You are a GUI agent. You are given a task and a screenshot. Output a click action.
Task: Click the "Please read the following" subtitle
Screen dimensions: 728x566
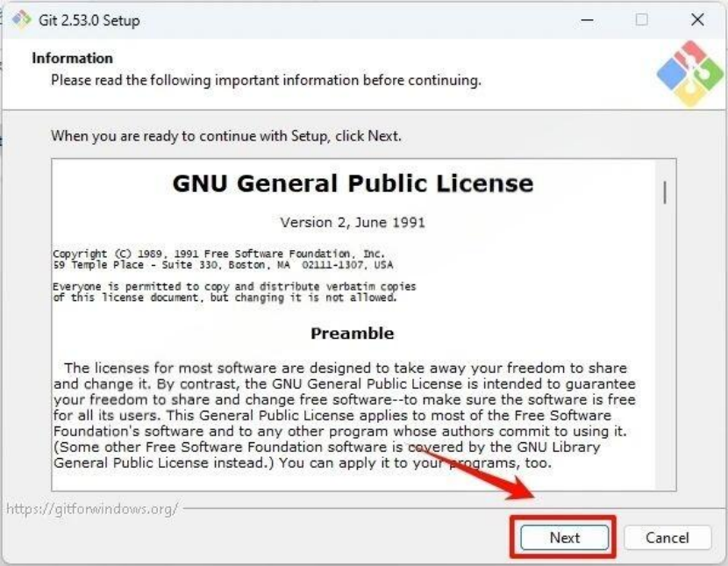click(x=266, y=80)
